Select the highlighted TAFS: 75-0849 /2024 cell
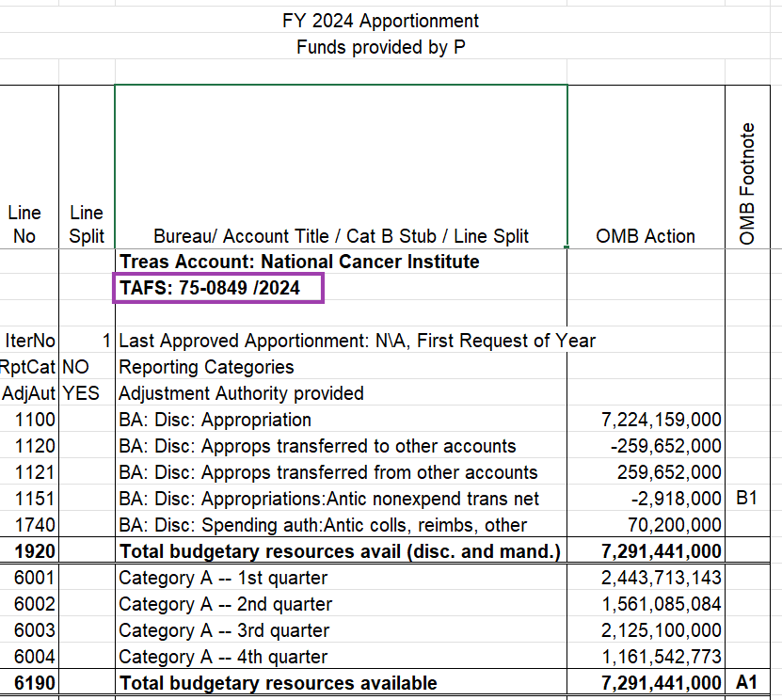Image resolution: width=782 pixels, height=700 pixels. pyautogui.click(x=217, y=289)
